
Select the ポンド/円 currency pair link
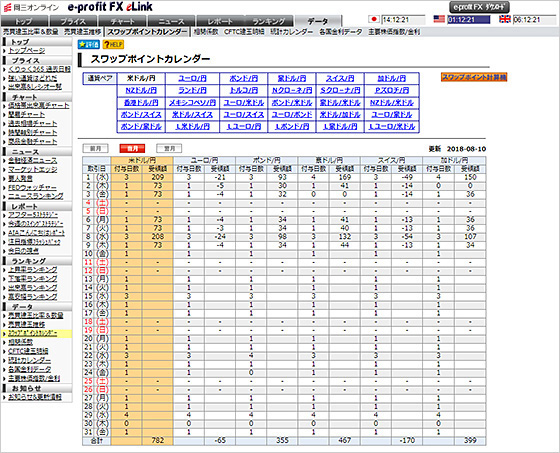click(x=244, y=78)
